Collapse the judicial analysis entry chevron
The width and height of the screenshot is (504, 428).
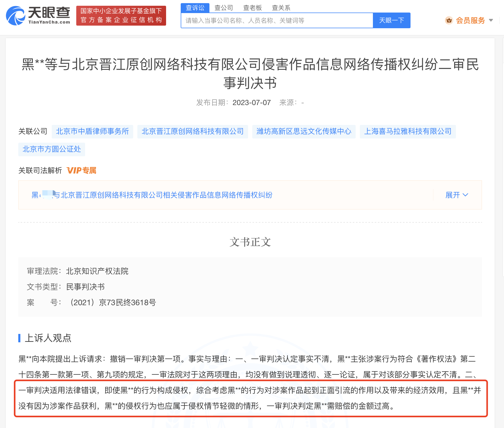tap(466, 195)
